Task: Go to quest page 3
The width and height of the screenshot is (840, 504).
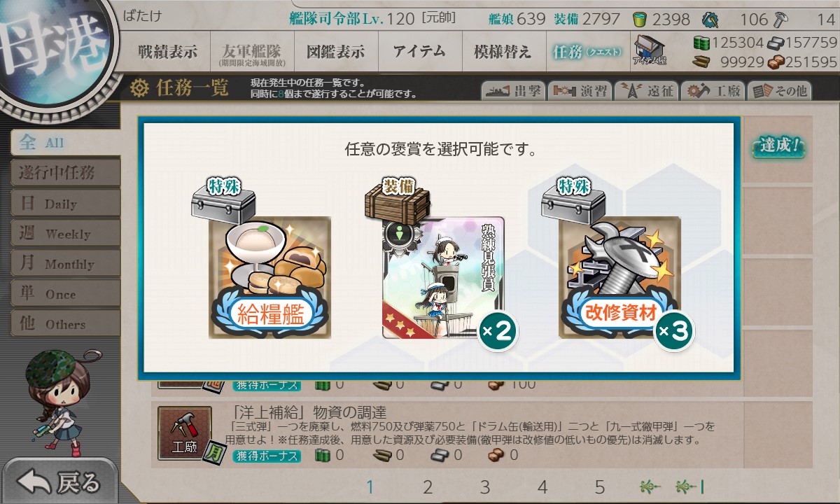Action: coord(485,486)
